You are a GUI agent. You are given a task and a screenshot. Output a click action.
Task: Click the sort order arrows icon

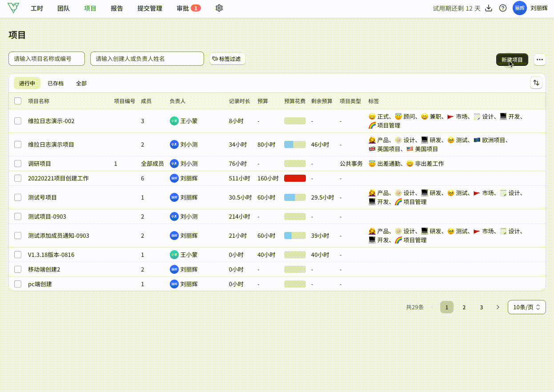click(536, 83)
